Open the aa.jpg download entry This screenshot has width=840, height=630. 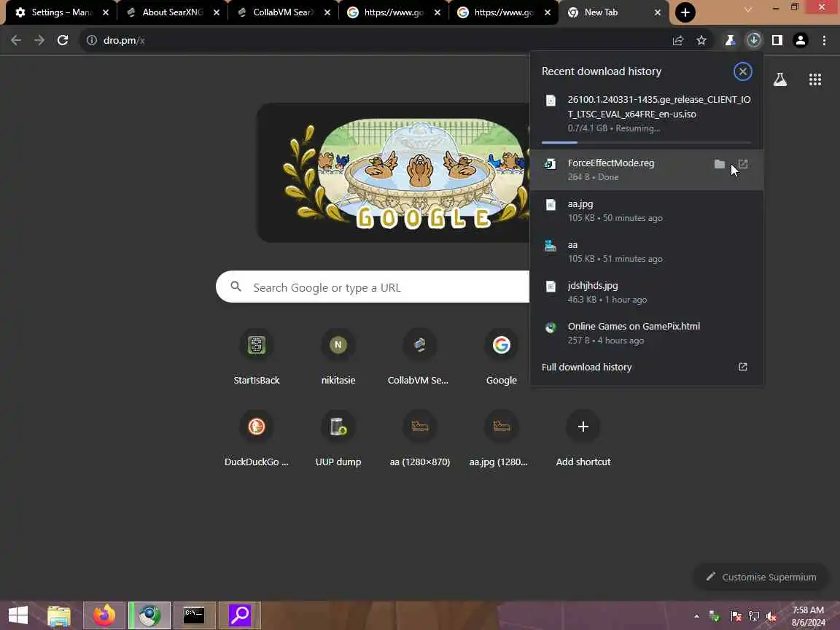click(x=646, y=211)
